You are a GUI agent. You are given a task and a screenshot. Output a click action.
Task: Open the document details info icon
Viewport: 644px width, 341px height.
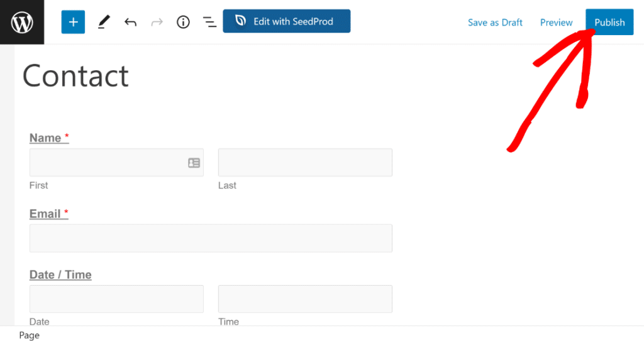point(183,22)
